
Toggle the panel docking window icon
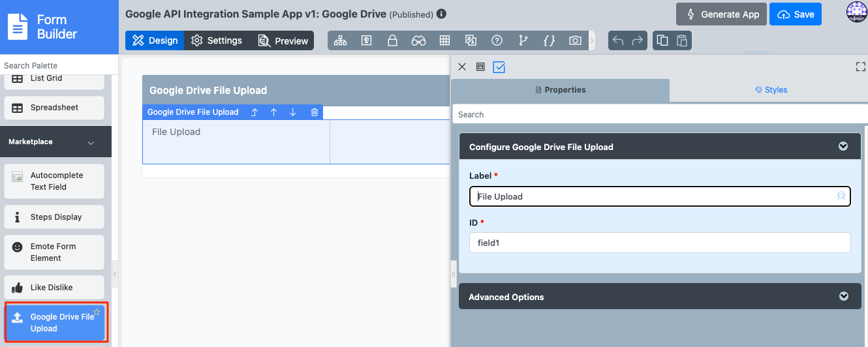480,67
